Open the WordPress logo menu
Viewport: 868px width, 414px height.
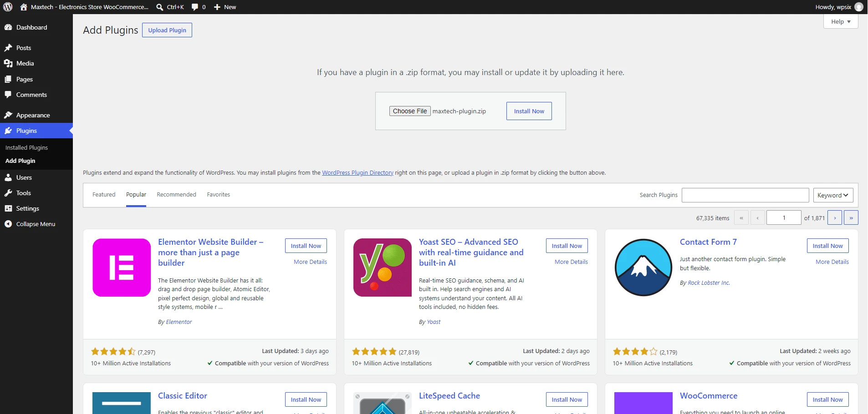[8, 7]
